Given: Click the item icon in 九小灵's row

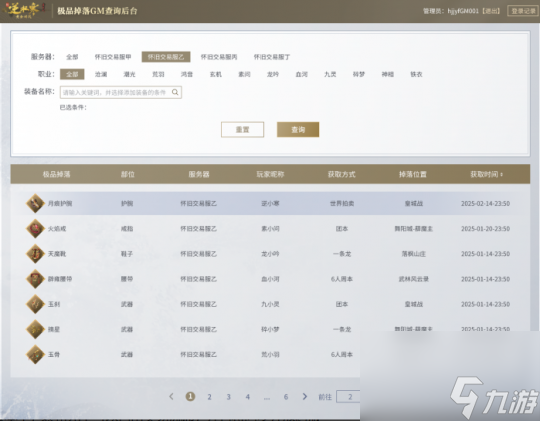Looking at the screenshot, I should coord(35,304).
